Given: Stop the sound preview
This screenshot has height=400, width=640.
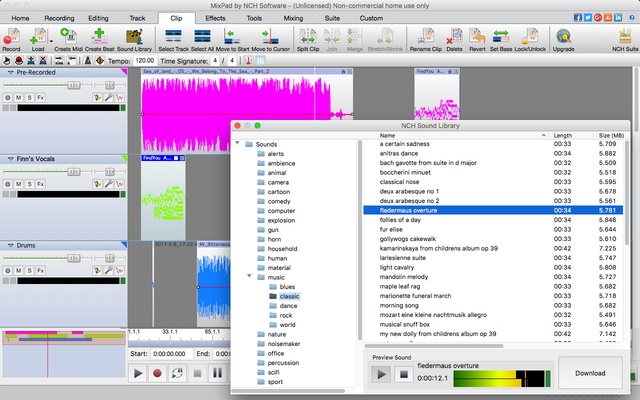Looking at the screenshot, I should (x=403, y=374).
